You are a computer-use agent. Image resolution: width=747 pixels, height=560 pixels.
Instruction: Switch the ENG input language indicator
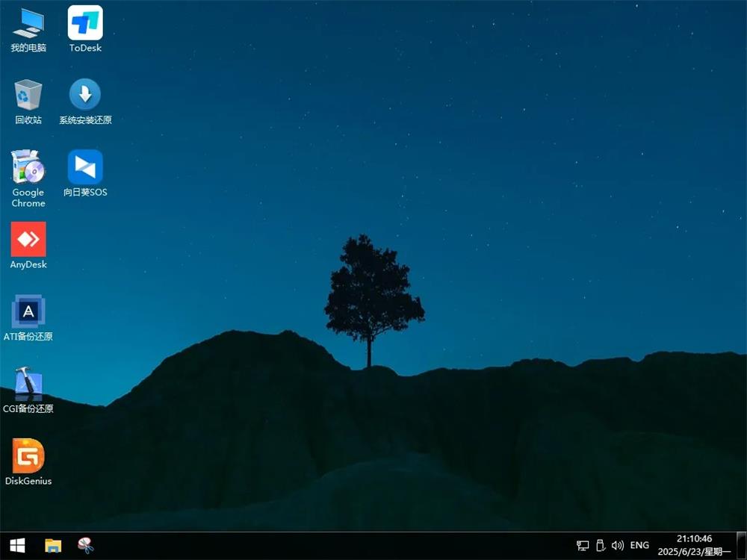coord(639,546)
